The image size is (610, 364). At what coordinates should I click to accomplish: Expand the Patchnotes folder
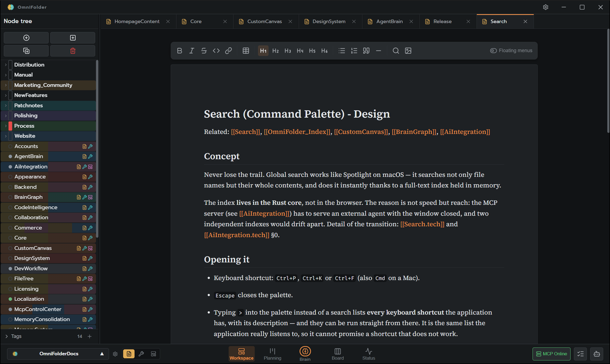(x=6, y=105)
